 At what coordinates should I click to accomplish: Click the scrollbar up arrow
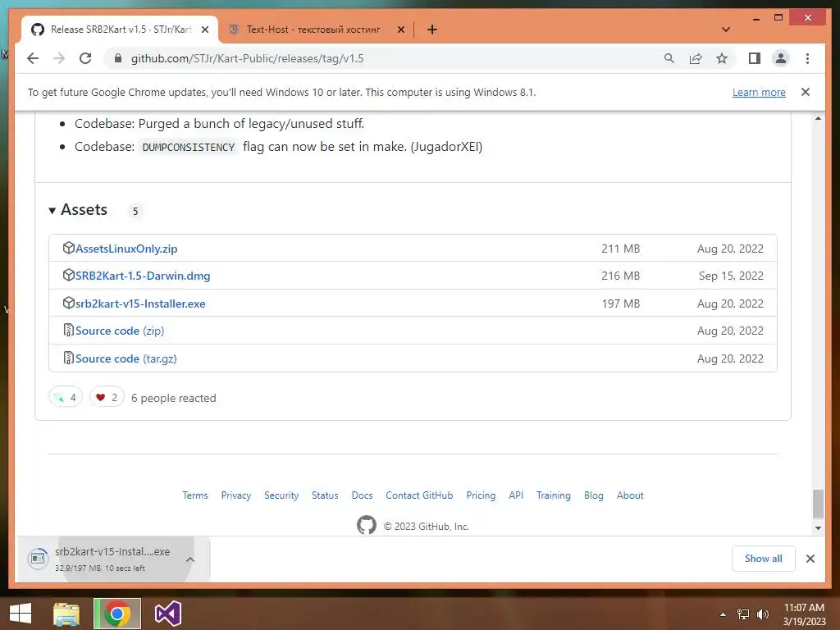(x=818, y=118)
